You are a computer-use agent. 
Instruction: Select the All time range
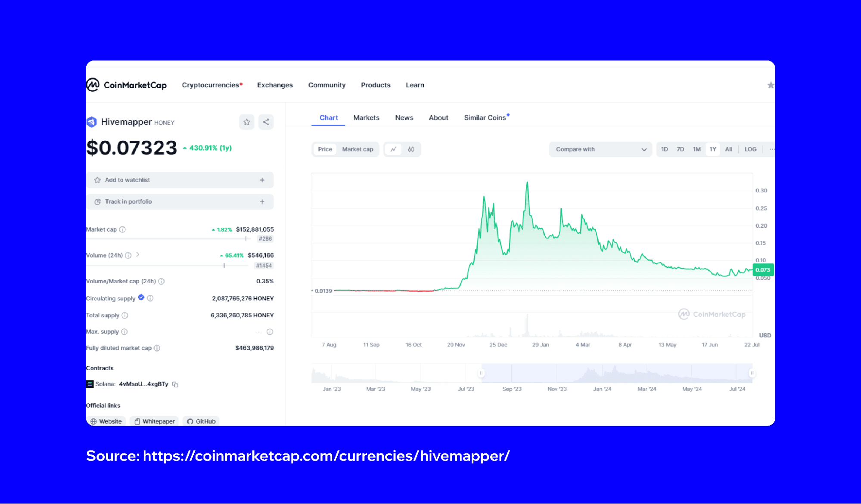(x=728, y=149)
